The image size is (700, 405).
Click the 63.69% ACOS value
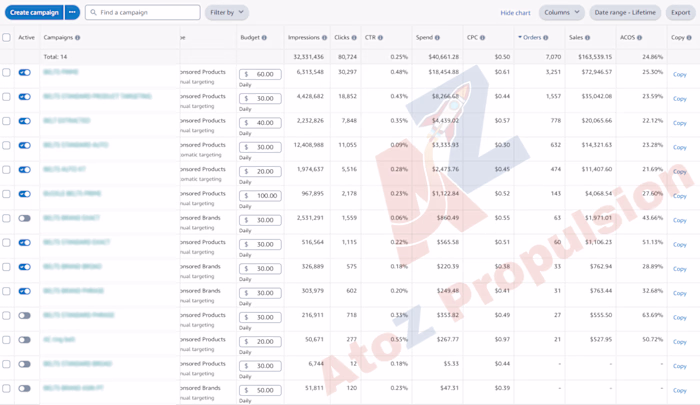653,315
